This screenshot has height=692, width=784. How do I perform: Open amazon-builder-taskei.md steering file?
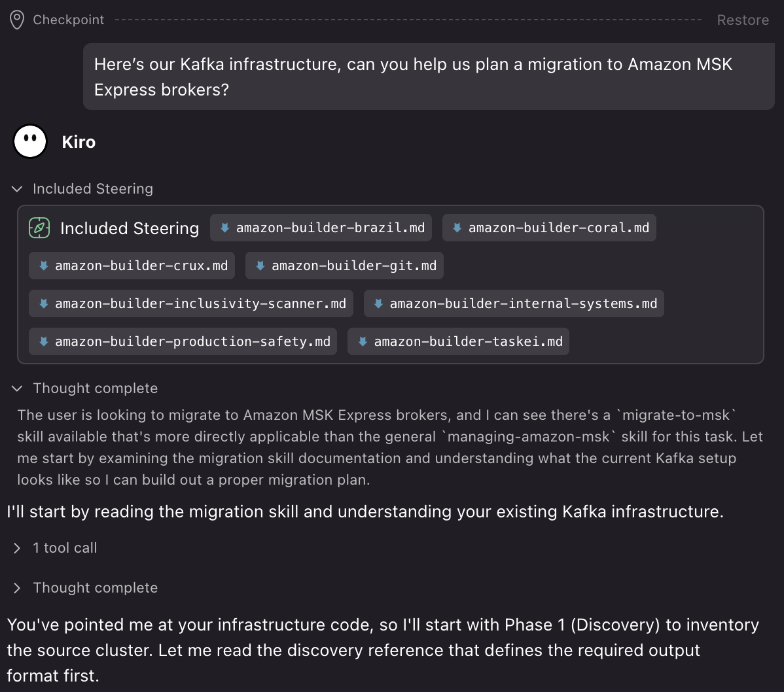tap(459, 342)
